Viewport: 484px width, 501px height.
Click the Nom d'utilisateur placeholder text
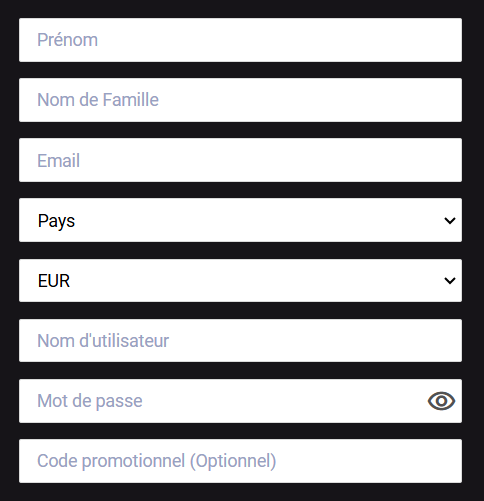point(103,341)
